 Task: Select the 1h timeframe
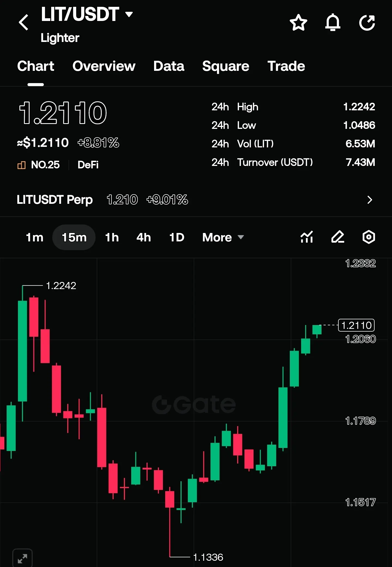click(112, 237)
